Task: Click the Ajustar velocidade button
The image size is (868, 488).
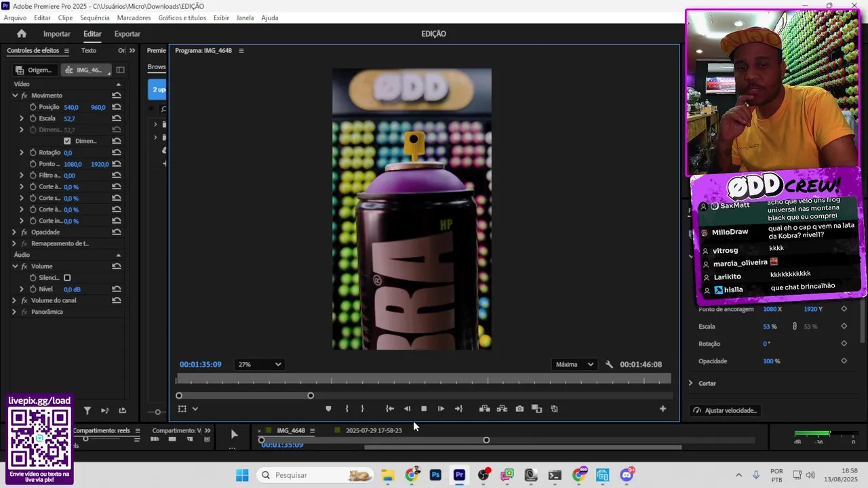Action: click(725, 411)
